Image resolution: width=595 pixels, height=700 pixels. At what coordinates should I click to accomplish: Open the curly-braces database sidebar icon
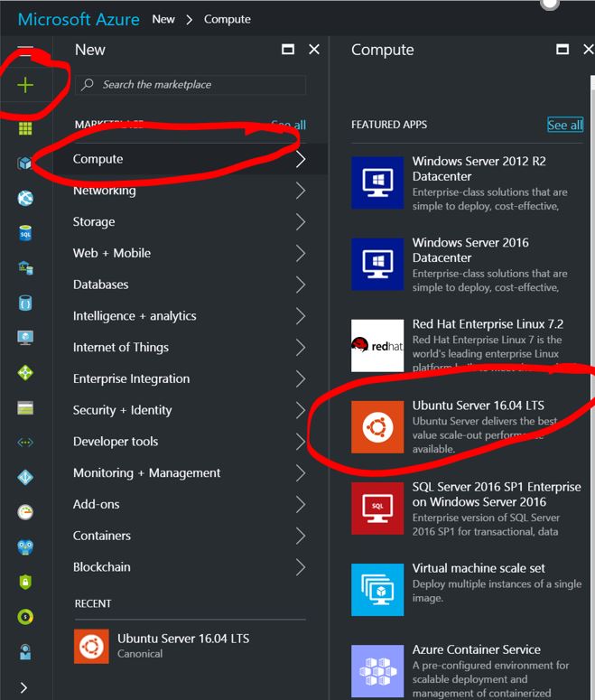[25, 303]
